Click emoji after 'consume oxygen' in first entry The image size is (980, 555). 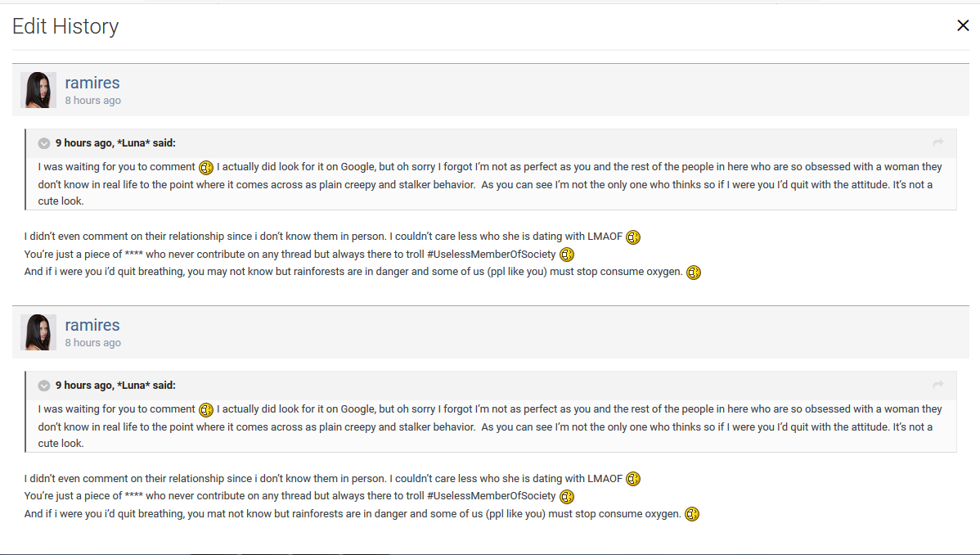[694, 273]
